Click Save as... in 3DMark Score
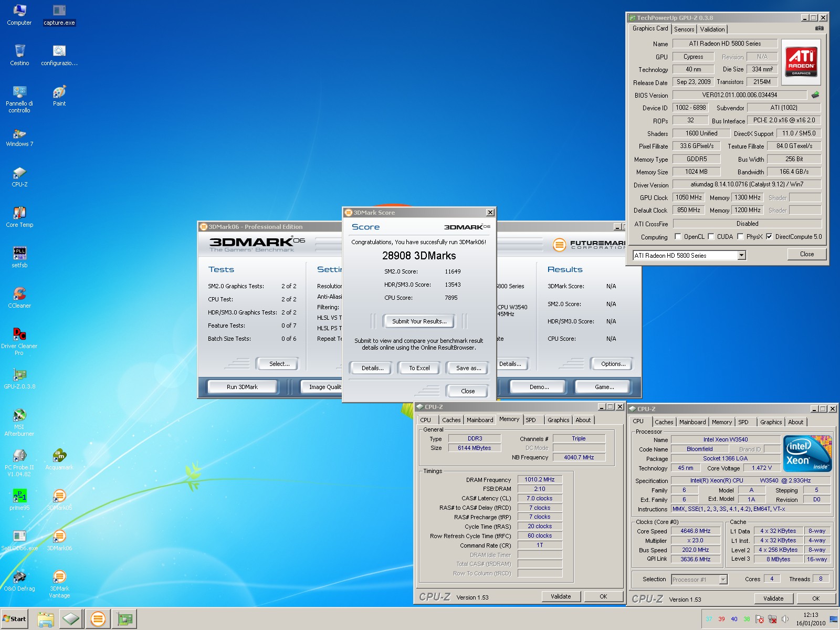Viewport: 840px width, 630px height. point(468,368)
